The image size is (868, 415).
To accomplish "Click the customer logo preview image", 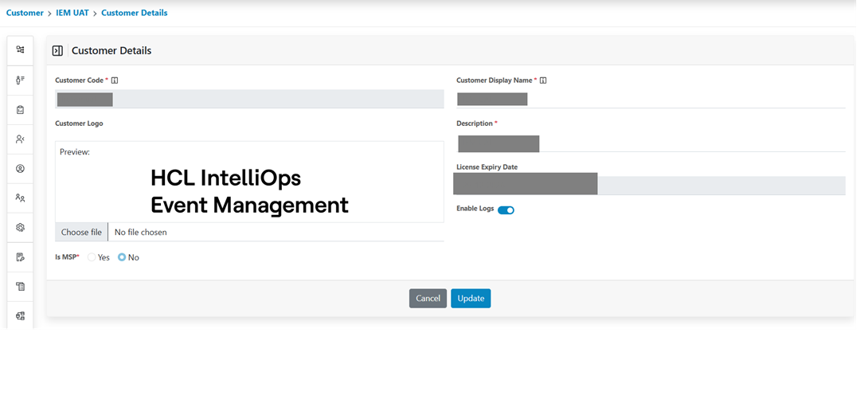I will 249,191.
